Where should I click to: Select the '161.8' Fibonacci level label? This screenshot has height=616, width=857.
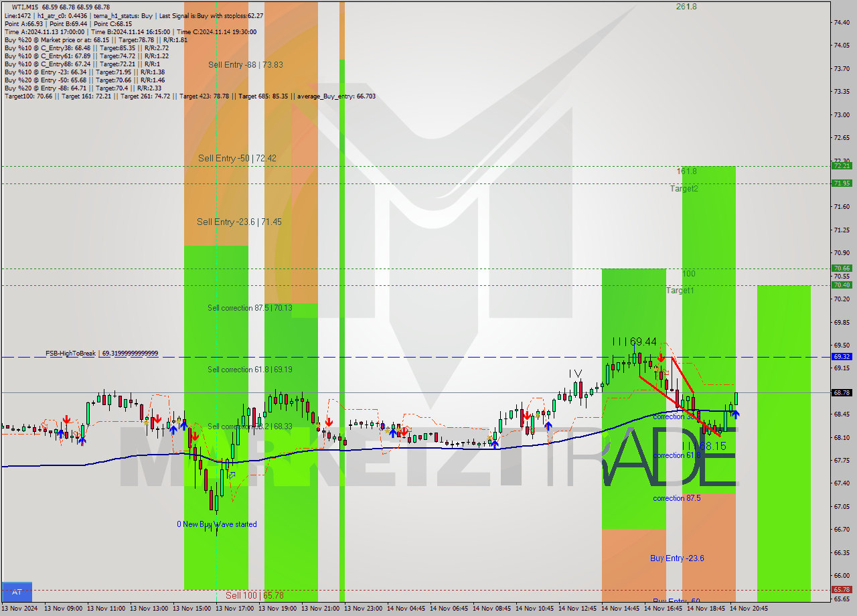pyautogui.click(x=686, y=171)
